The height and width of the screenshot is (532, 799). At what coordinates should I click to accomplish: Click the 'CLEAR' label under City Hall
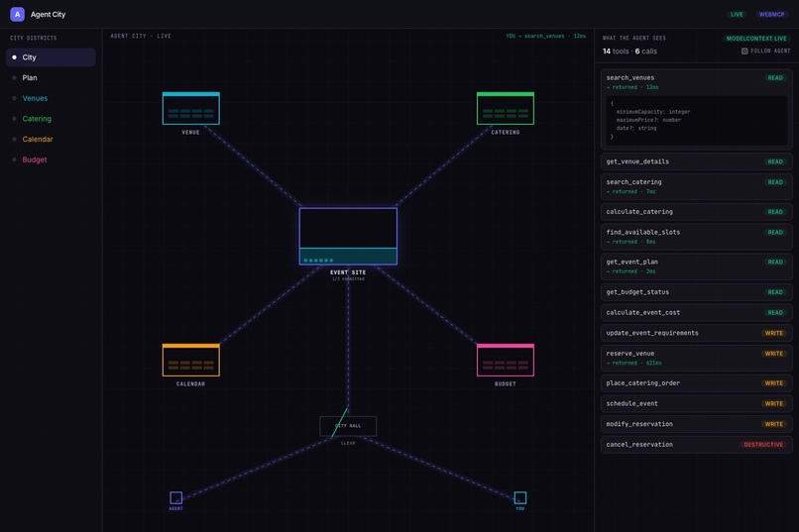pos(348,444)
